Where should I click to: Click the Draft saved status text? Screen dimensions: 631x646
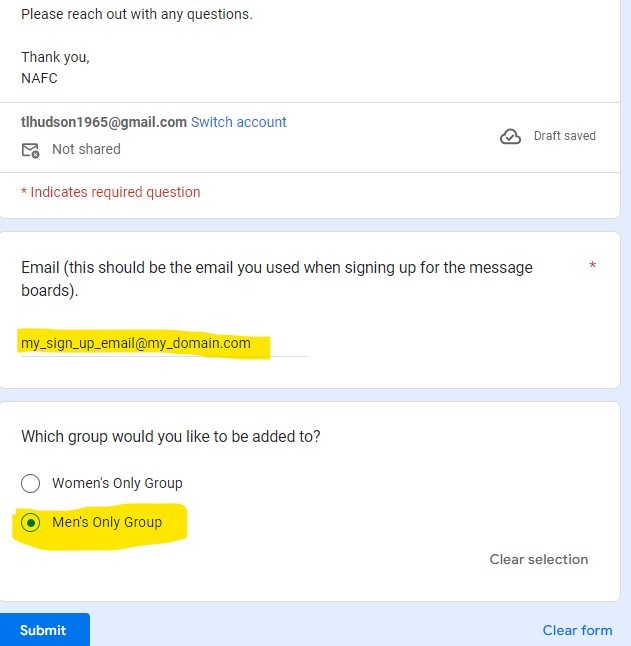click(x=565, y=136)
